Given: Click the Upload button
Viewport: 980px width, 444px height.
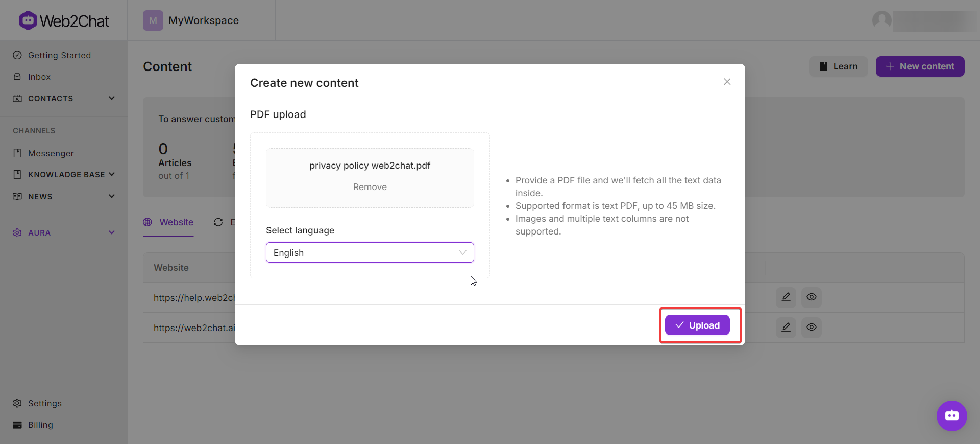Looking at the screenshot, I should click(697, 325).
